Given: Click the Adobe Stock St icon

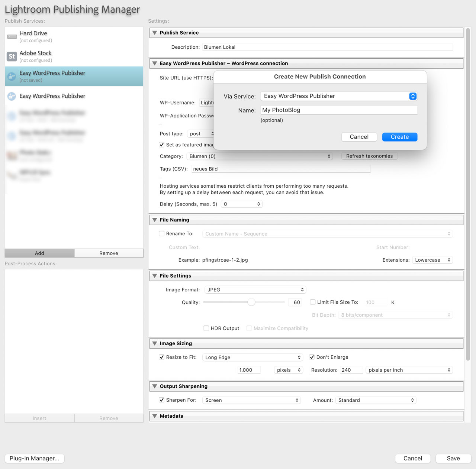Looking at the screenshot, I should point(12,56).
